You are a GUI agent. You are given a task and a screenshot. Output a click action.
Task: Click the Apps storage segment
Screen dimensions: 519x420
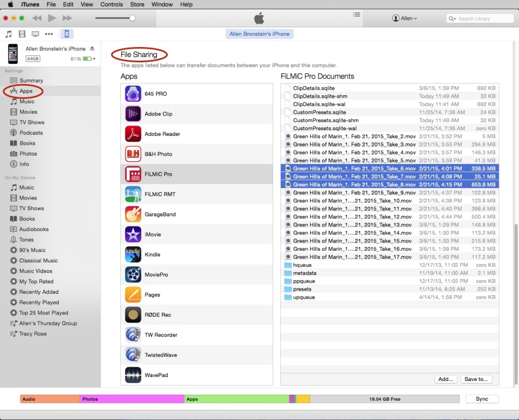point(237,399)
